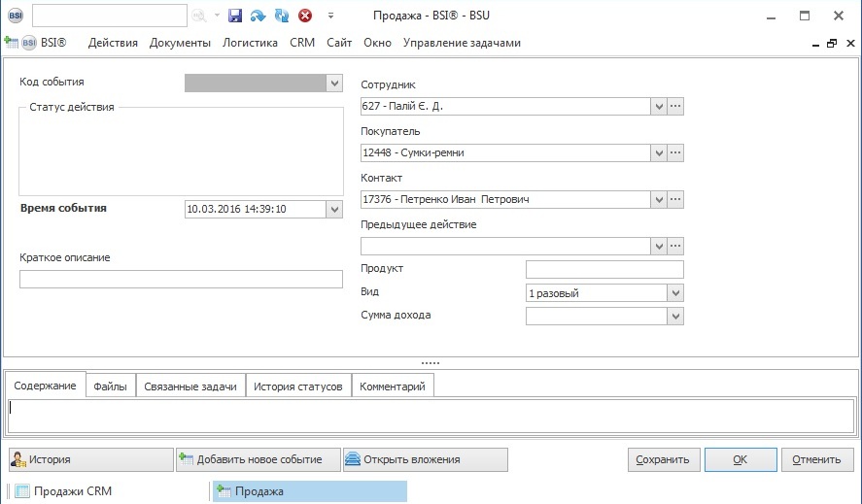Click the search magnifier icon in toolbar

[199, 16]
